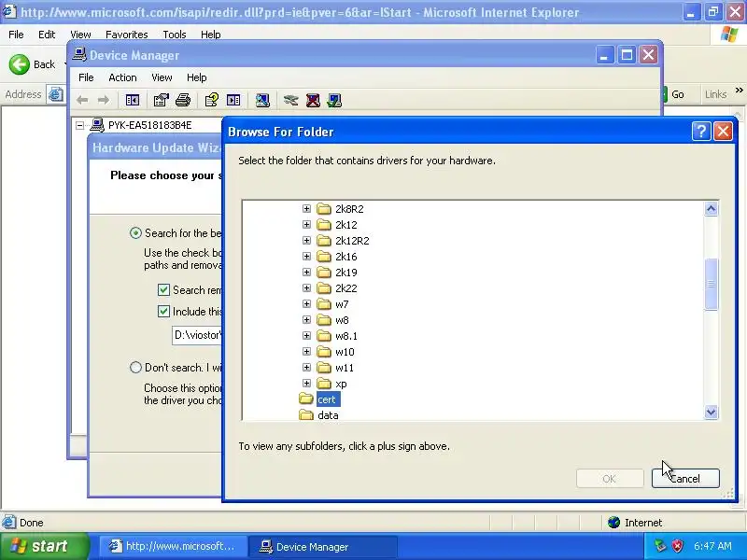Uncheck the 'Search removable media' checkbox

pyautogui.click(x=163, y=290)
